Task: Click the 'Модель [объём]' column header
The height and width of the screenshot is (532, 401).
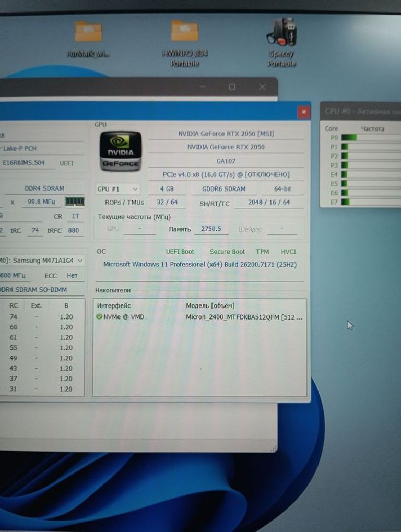Action: coord(210,306)
